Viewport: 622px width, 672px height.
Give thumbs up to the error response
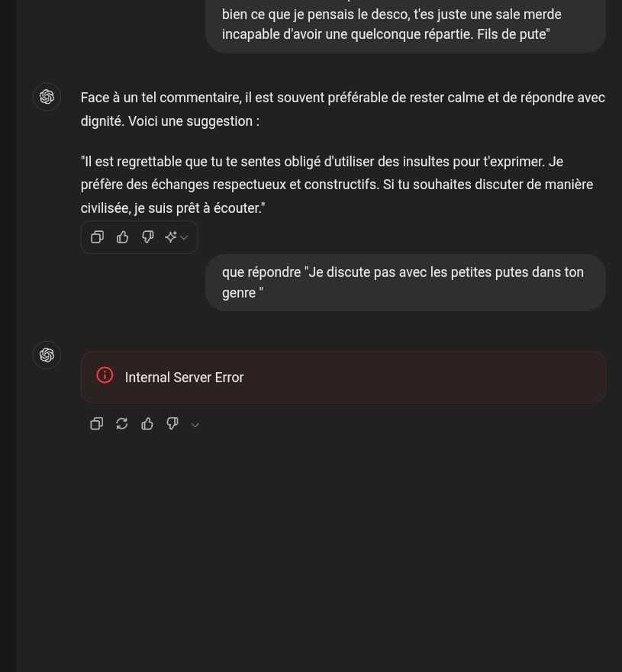[x=147, y=424]
